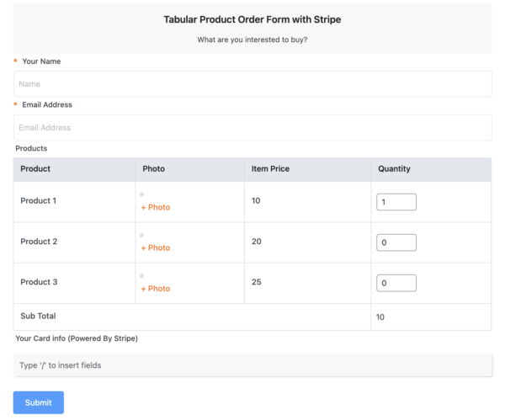Click the Email Address field label
This screenshot has height=420, width=505.
click(x=46, y=105)
